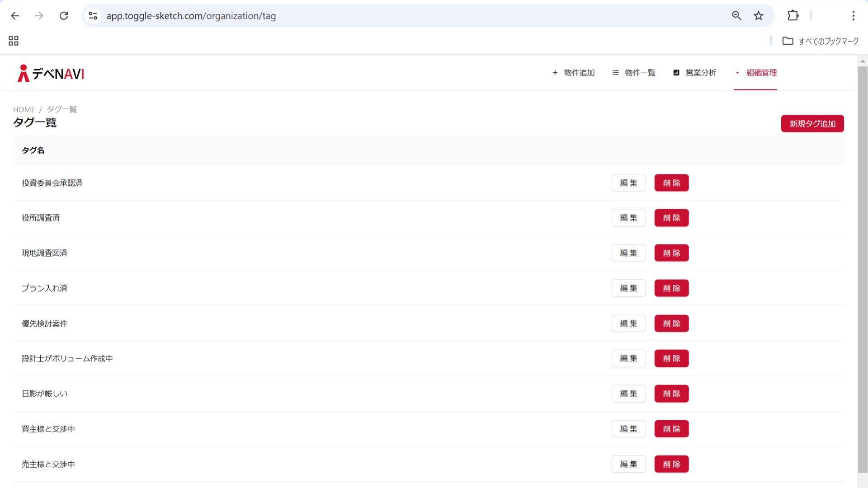Click the zoom magnifier icon in address bar

pyautogui.click(x=736, y=16)
